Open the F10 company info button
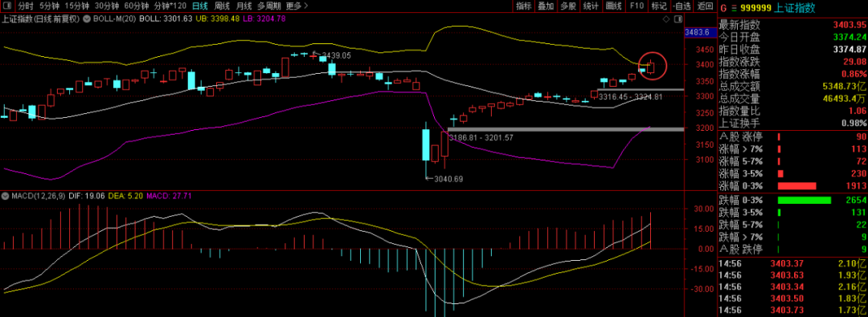 (637, 6)
